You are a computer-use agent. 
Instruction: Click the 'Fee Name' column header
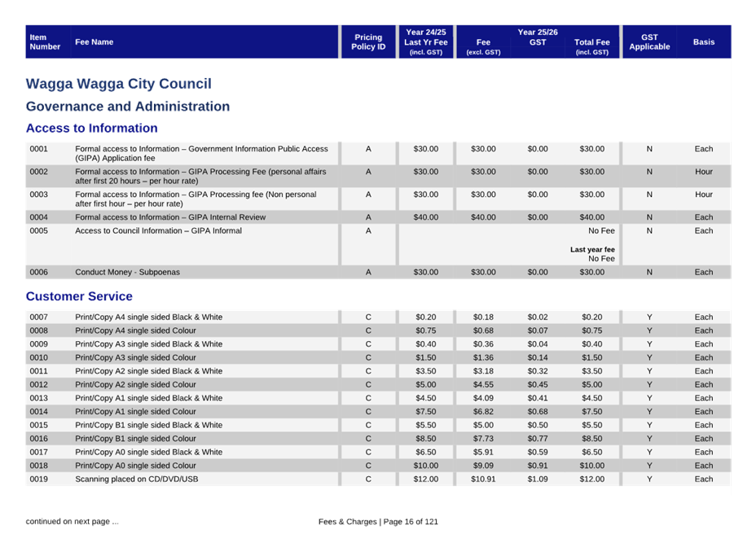point(94,42)
